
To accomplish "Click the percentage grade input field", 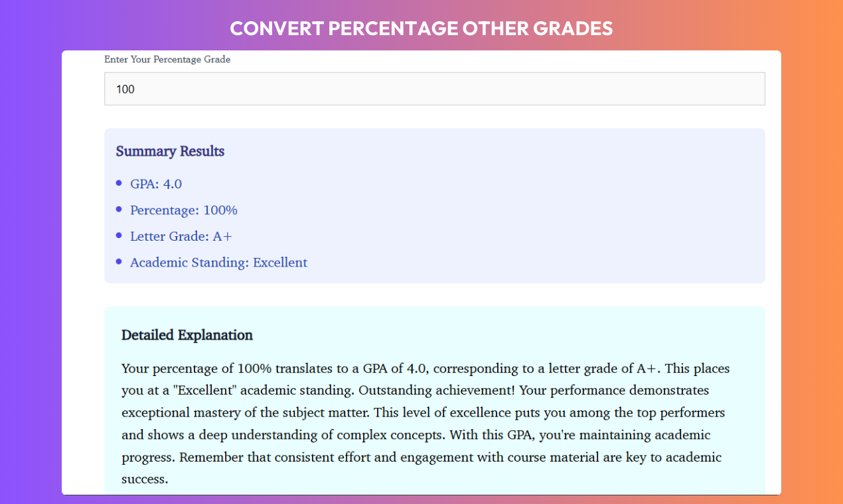I will pos(434,89).
